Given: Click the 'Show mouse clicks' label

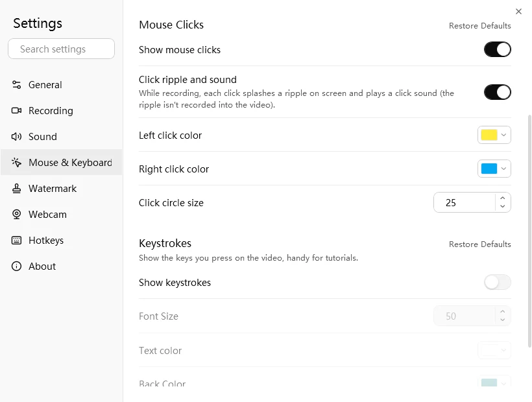Looking at the screenshot, I should point(180,50).
